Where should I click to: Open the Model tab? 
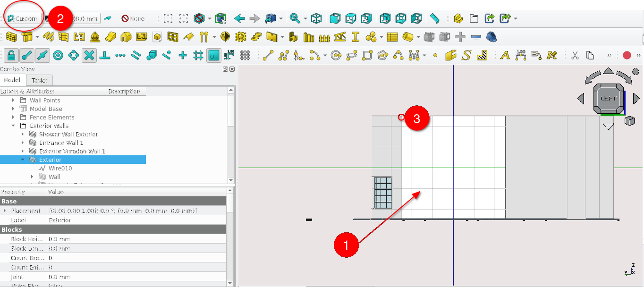[x=12, y=80]
